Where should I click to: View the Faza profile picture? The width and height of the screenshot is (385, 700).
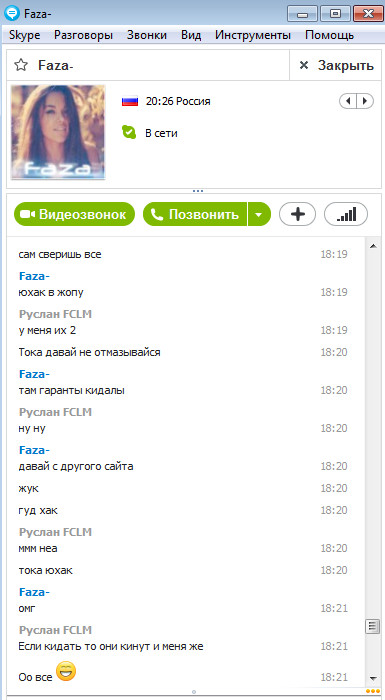(58, 133)
